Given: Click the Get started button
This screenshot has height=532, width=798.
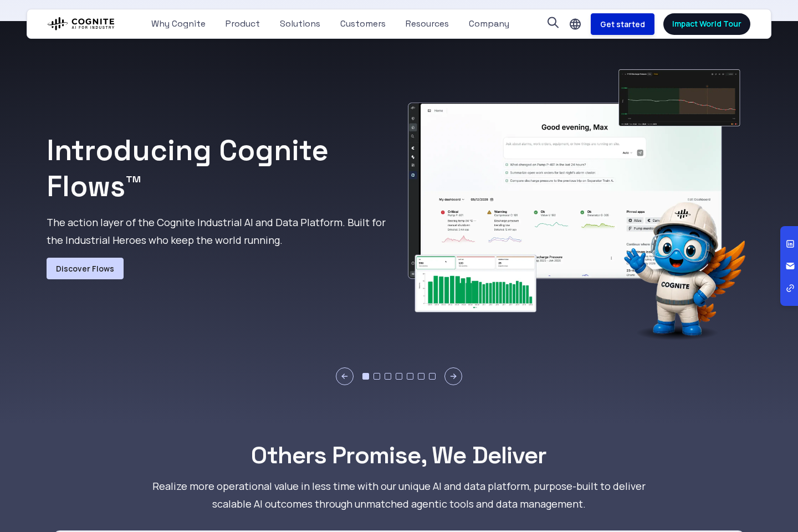Looking at the screenshot, I should [622, 24].
